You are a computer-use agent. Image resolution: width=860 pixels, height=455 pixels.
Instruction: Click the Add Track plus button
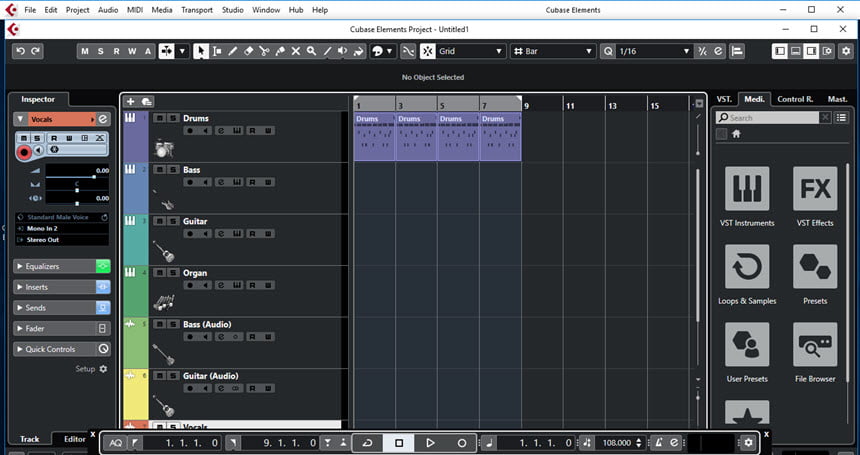(x=131, y=101)
